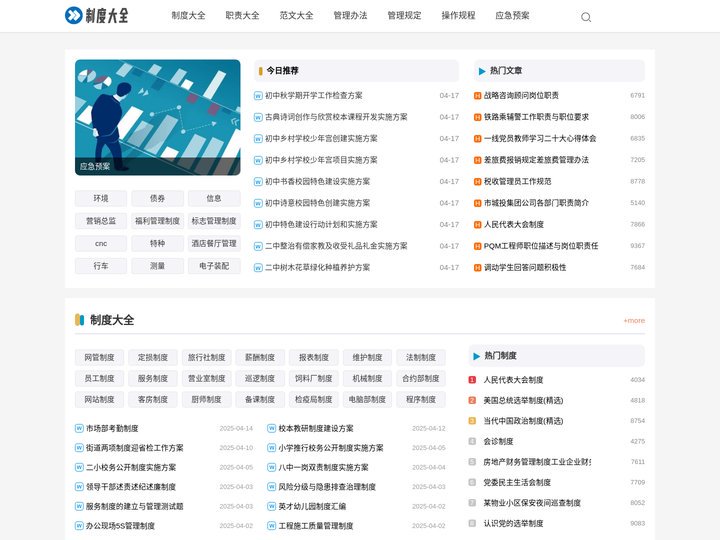Click the document icon beside 二中树木花草绿化种植养护方案
The image size is (720, 540).
(x=258, y=267)
